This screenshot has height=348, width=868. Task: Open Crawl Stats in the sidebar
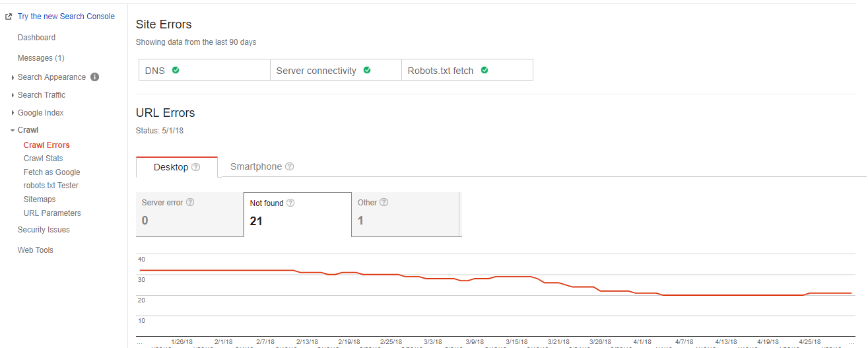[43, 158]
